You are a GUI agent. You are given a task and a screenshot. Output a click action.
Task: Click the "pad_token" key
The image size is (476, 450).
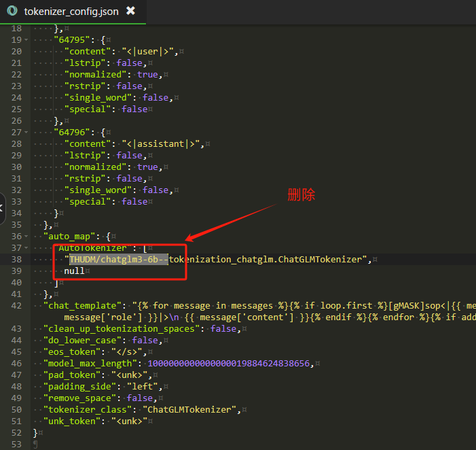coord(72,375)
